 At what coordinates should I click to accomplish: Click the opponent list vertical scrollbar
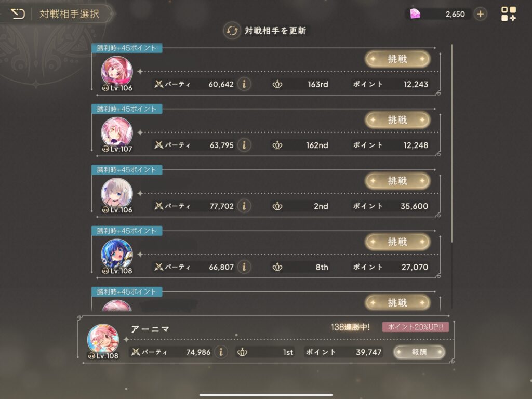click(452, 143)
